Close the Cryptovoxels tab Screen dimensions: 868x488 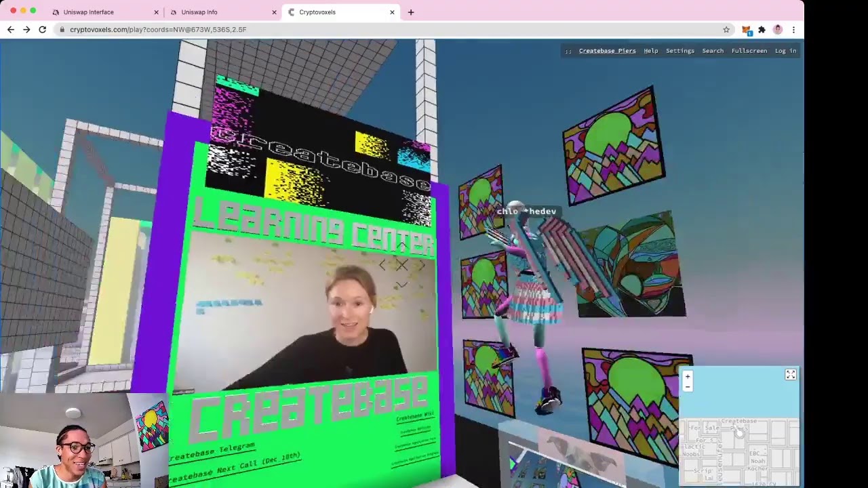click(x=392, y=12)
